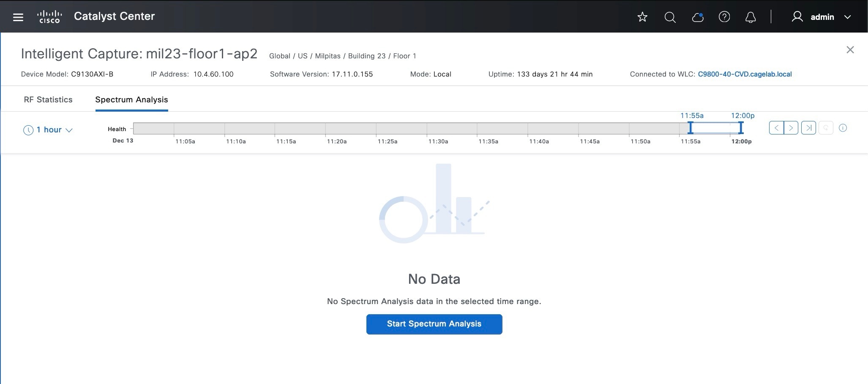
Task: Click the 11:45a timeline tick label
Action: [x=590, y=142]
